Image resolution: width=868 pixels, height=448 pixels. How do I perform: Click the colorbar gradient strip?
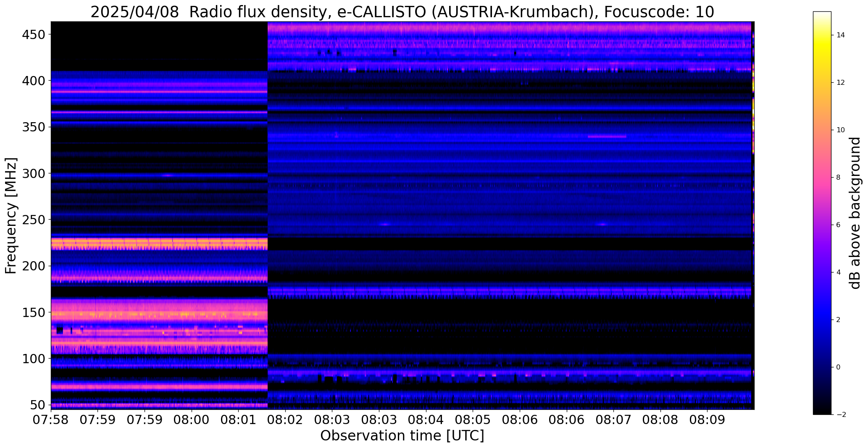[x=822, y=213]
